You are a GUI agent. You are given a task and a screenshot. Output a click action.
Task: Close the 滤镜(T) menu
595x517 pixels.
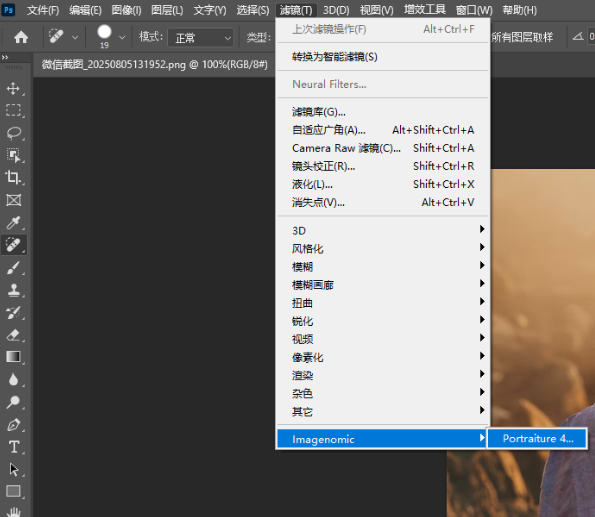click(x=296, y=10)
